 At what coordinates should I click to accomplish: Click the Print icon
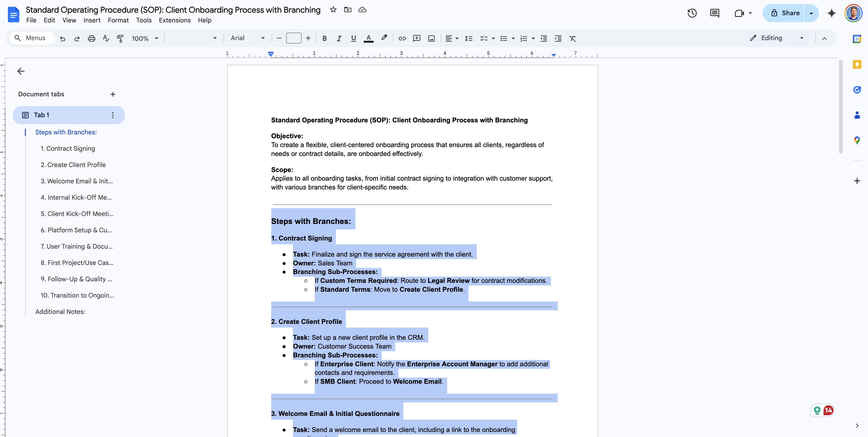pyautogui.click(x=91, y=38)
